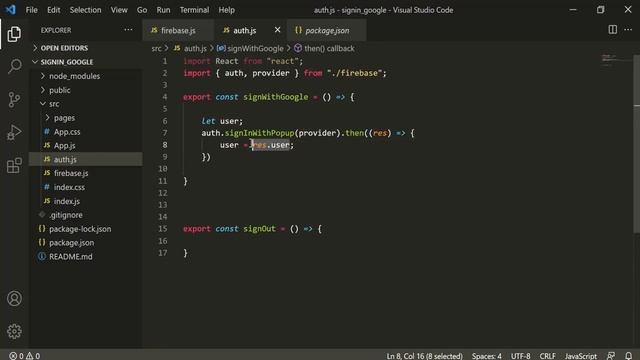Open the Extensions view
The width and height of the screenshot is (640, 360).
pos(14,165)
